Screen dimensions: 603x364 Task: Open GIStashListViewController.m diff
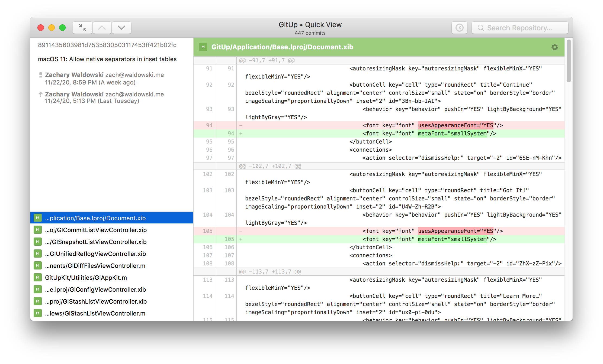(95, 313)
